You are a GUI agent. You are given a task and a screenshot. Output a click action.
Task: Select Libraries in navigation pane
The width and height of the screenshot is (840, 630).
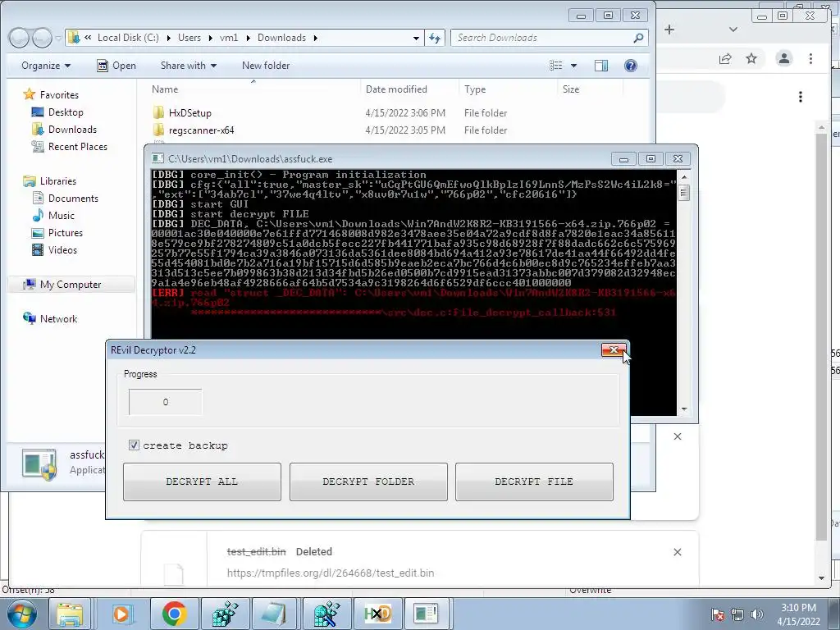click(x=58, y=181)
